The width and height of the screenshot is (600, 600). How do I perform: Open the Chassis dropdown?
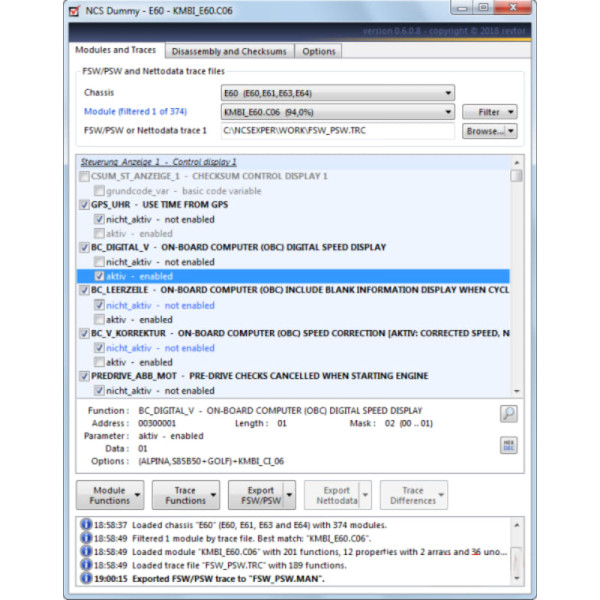[x=337, y=93]
